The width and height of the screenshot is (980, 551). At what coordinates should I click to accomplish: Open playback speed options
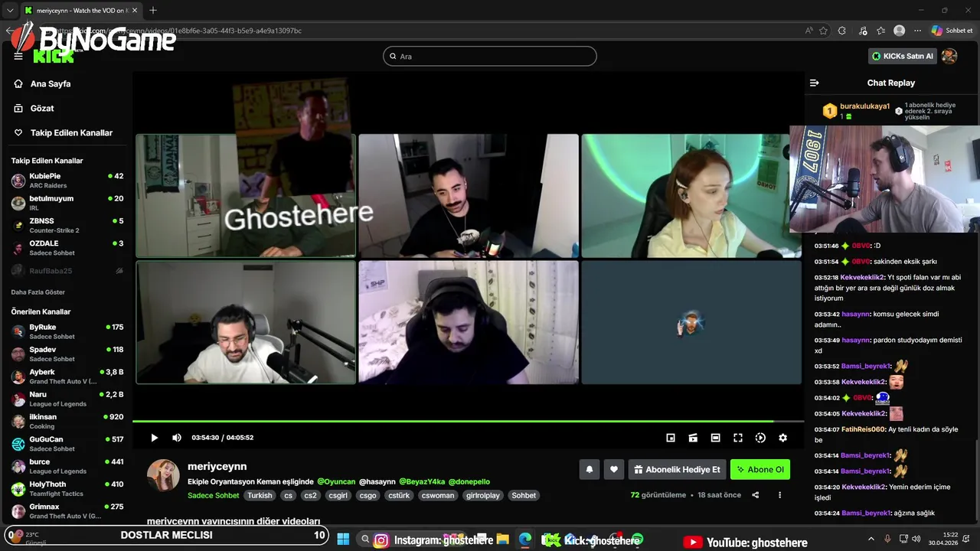(x=760, y=438)
